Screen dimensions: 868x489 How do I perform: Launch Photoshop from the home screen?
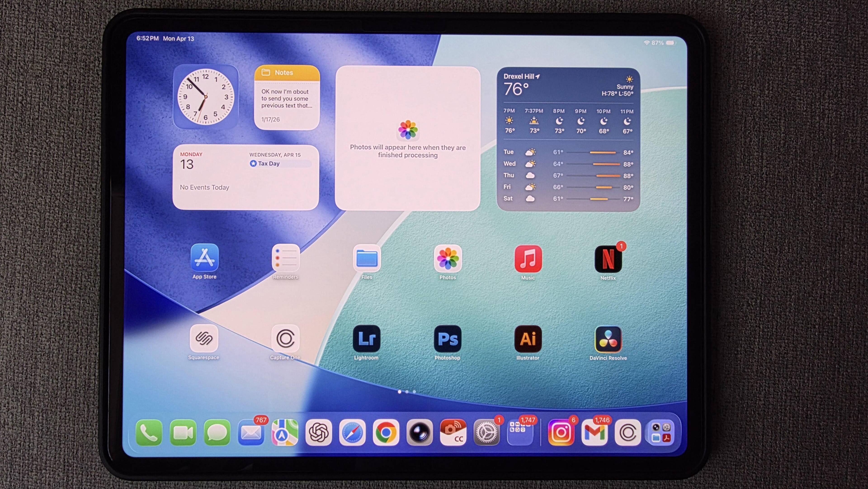tap(447, 339)
